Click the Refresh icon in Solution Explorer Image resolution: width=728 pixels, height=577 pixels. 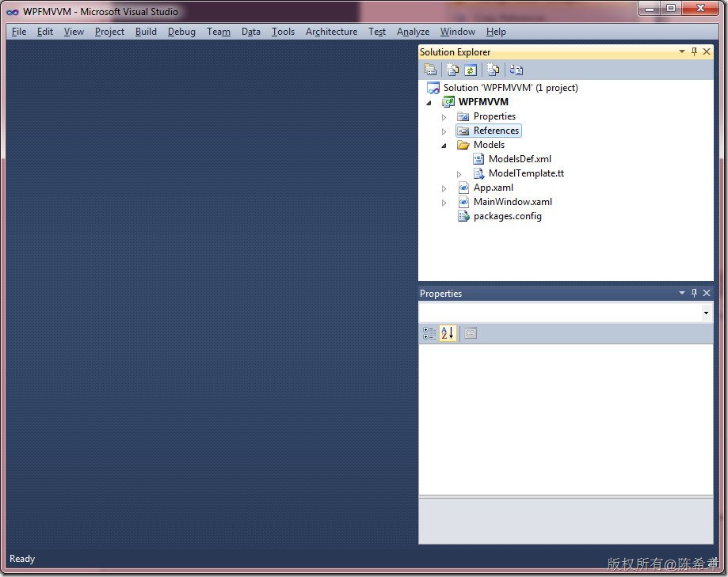(x=471, y=70)
